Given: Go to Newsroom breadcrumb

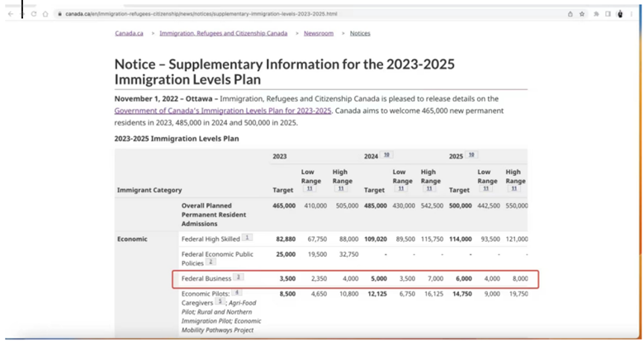Looking at the screenshot, I should (319, 33).
